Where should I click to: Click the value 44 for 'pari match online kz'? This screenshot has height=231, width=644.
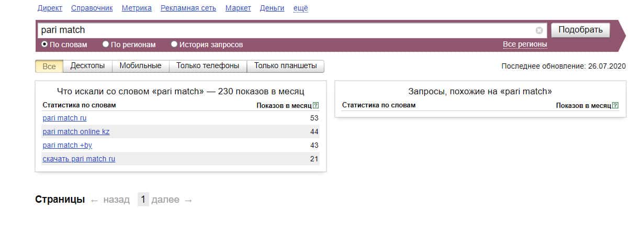point(314,131)
